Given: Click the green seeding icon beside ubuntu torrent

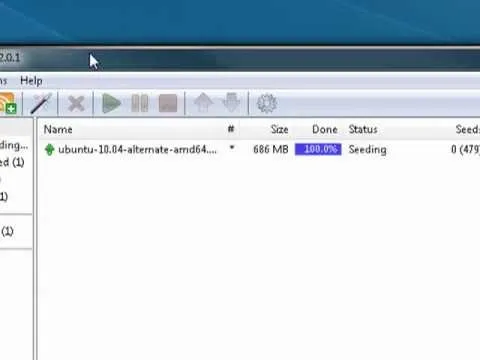Looking at the screenshot, I should coord(49,150).
